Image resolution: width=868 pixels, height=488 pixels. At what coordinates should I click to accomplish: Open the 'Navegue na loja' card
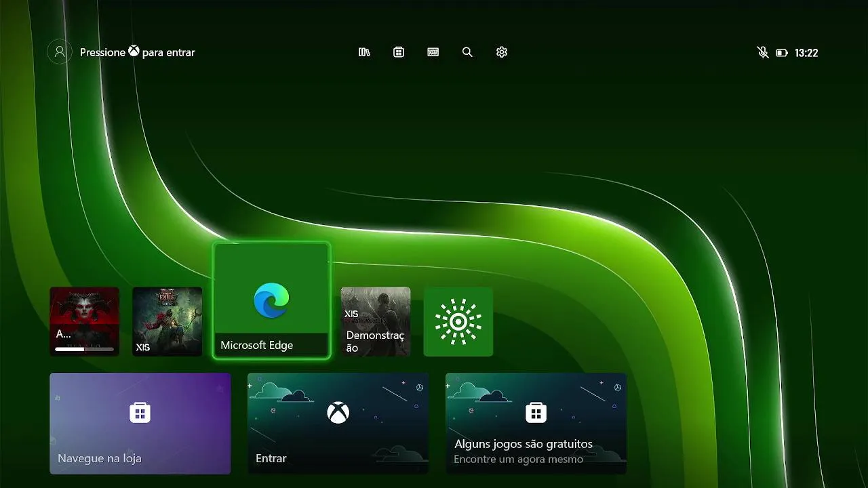[x=140, y=424]
